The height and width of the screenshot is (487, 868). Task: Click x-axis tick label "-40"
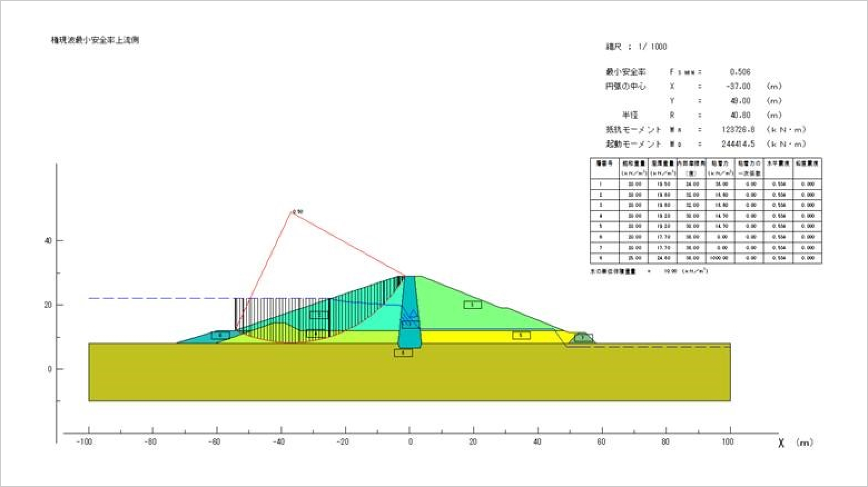(x=279, y=442)
